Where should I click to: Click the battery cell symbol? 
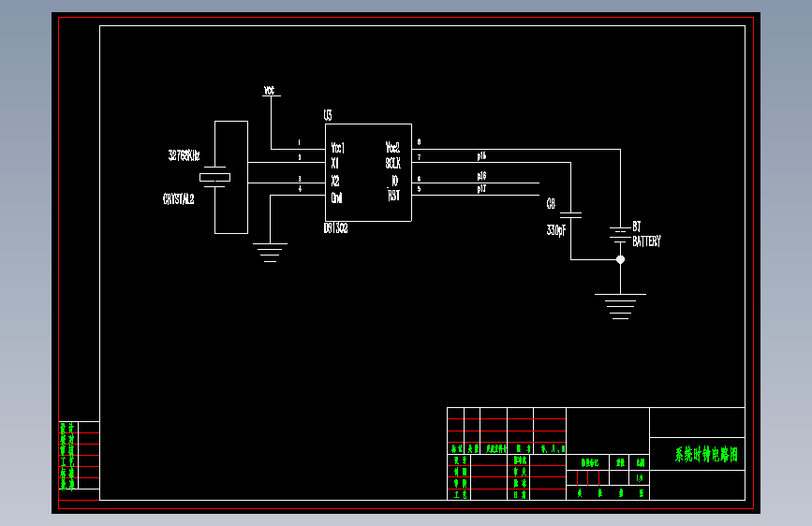click(x=620, y=235)
